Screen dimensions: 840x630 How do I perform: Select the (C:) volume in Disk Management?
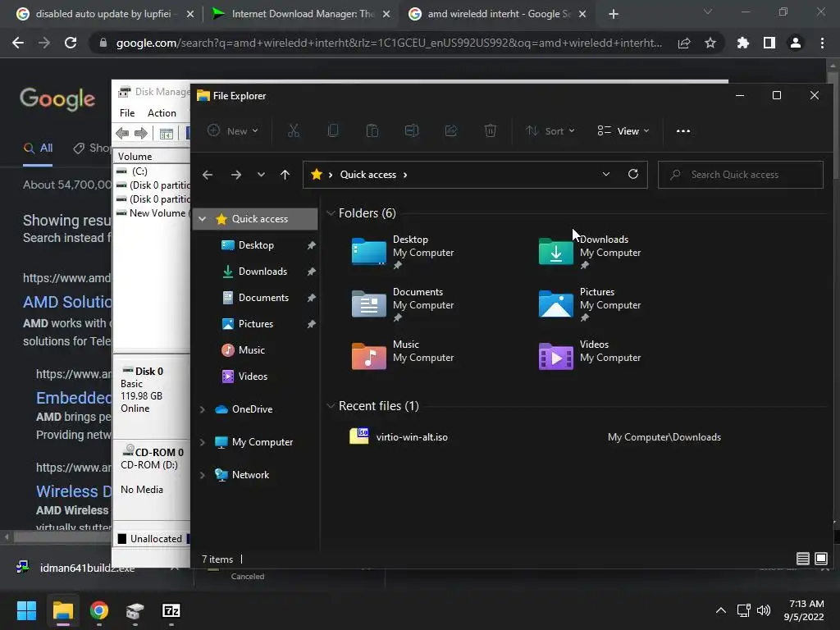click(x=139, y=171)
